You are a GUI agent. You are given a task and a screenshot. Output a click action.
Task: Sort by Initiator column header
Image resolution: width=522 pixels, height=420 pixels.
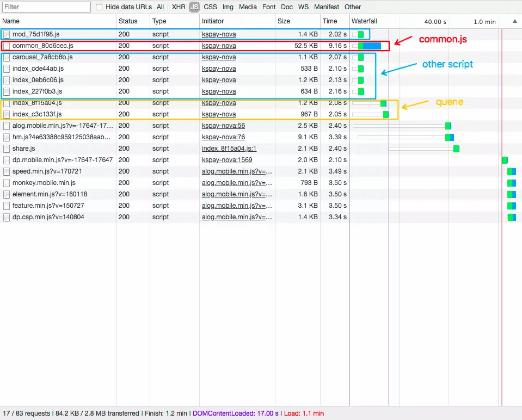[237, 21]
